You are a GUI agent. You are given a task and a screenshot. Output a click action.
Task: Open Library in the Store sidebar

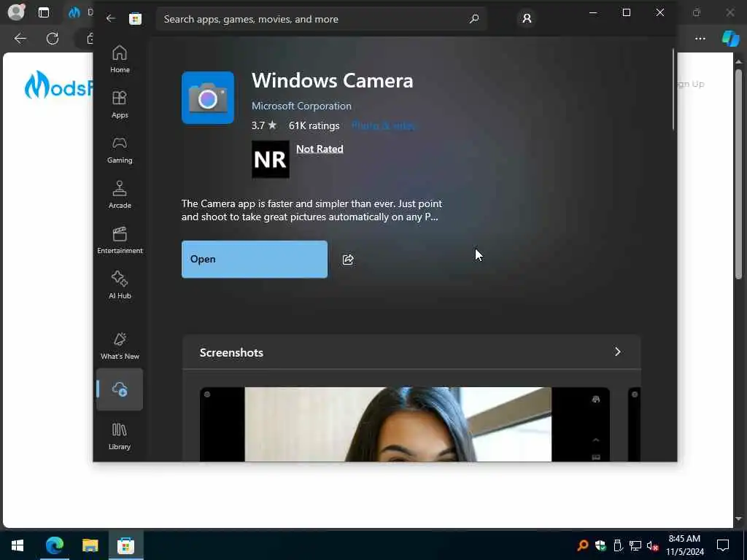pyautogui.click(x=120, y=436)
